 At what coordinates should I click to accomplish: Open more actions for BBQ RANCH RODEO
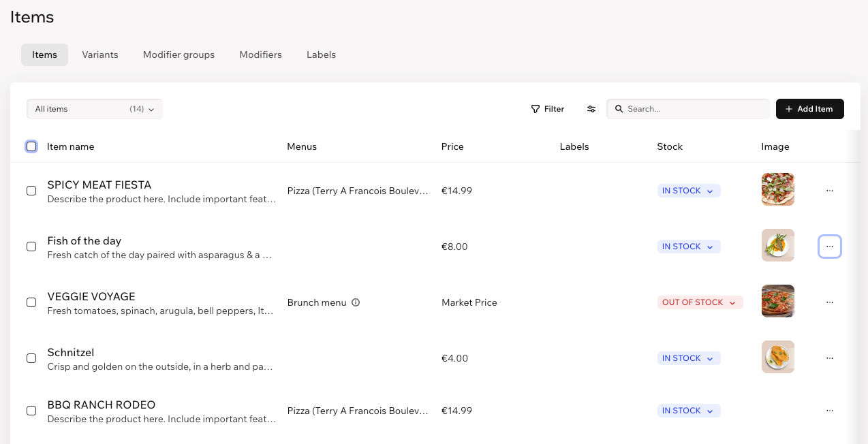click(x=829, y=411)
